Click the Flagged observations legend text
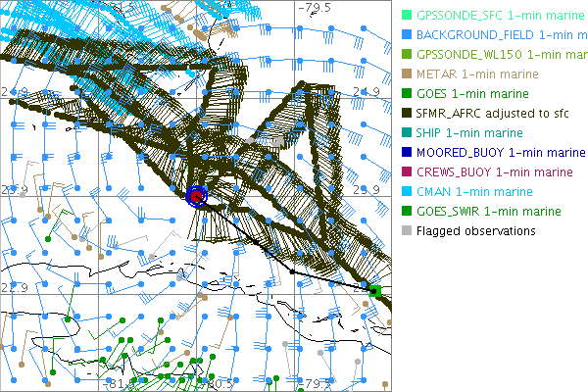588x392 pixels. [476, 231]
